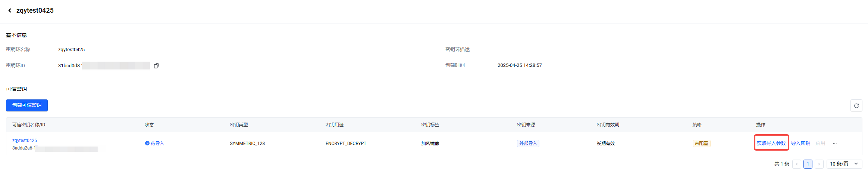This screenshot has height=188, width=868.
Task: Click the 密钥环ID label
Action: tap(15, 66)
